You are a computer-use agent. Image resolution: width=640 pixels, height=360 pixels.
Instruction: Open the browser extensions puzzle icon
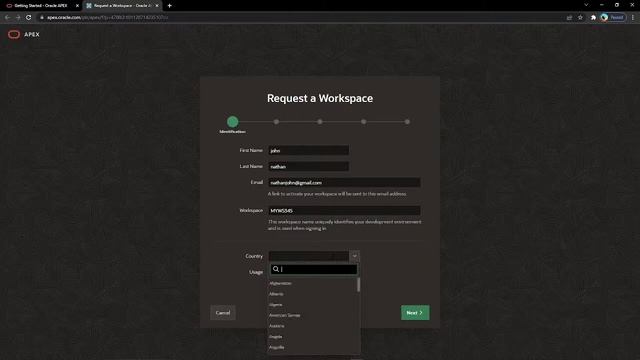(593, 17)
